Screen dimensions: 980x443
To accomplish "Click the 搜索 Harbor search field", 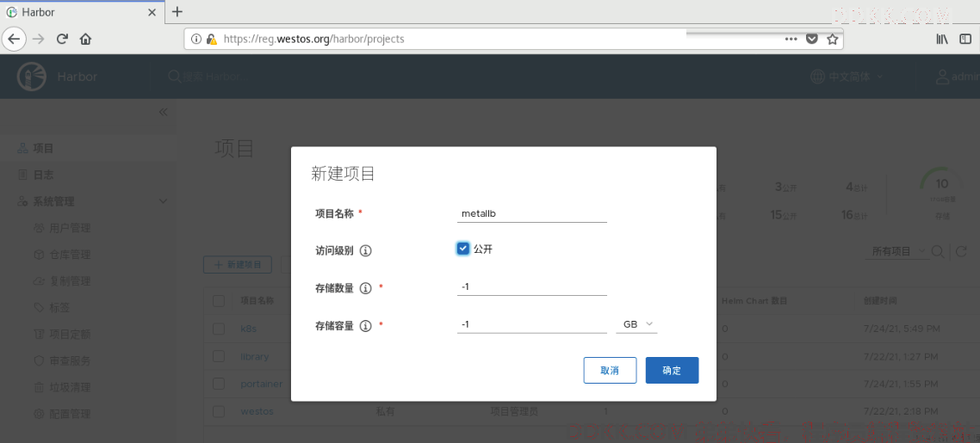I will click(211, 77).
